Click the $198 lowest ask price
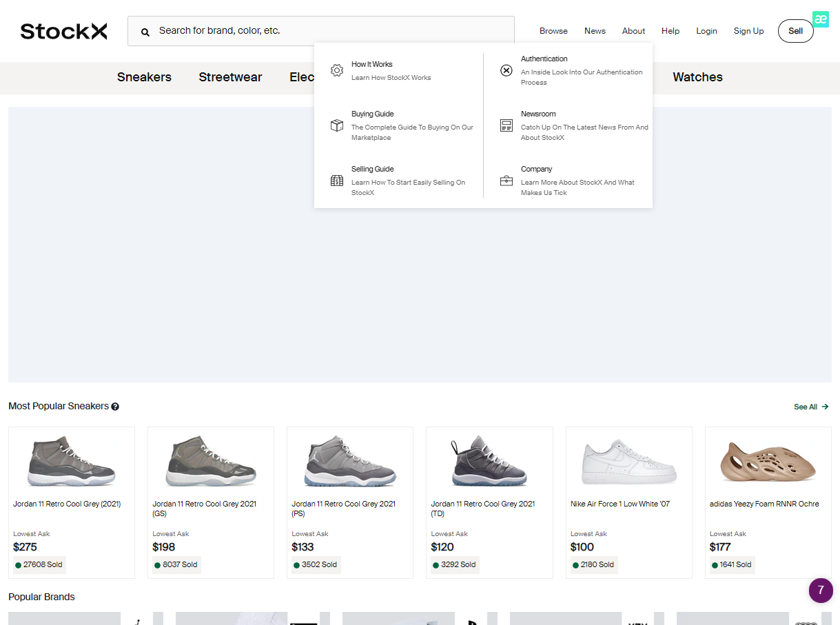 164,547
